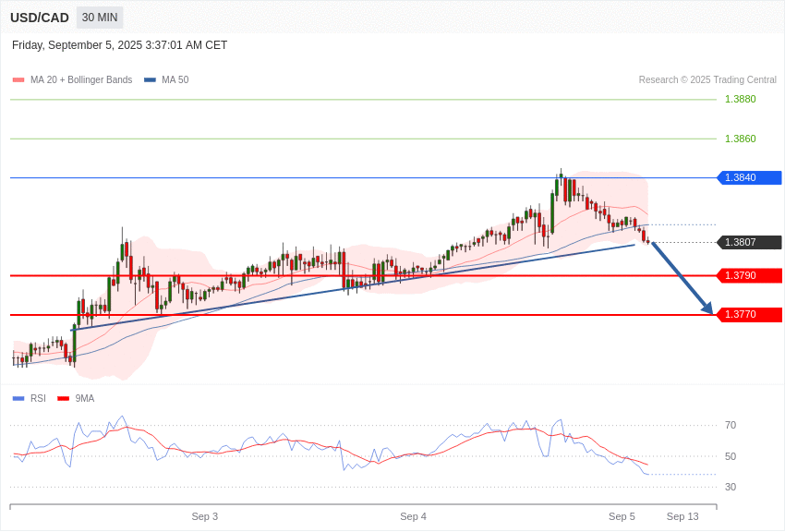Image resolution: width=785 pixels, height=532 pixels.
Task: Click the Research Trading Central copyright text
Action: [x=707, y=80]
